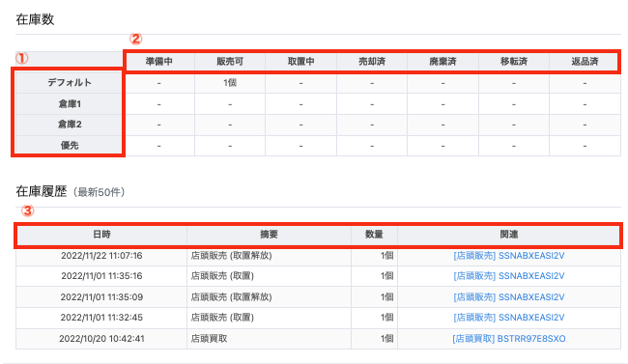Click the 取置中 column header

(x=300, y=61)
